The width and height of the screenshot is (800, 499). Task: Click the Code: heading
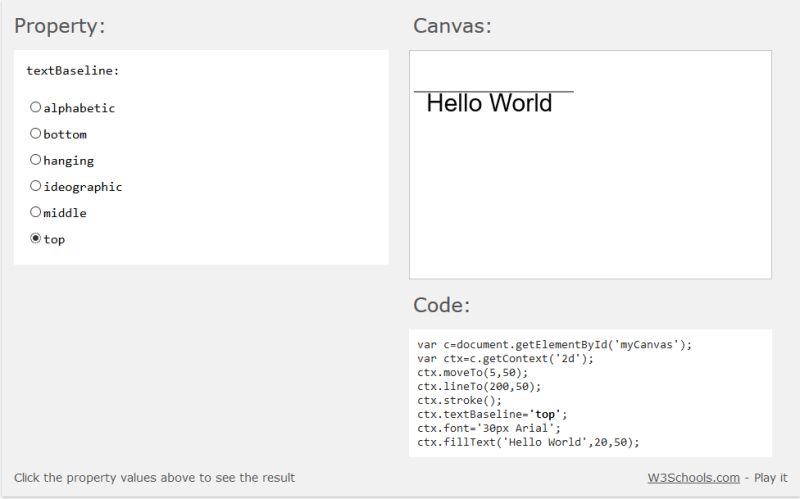click(441, 305)
